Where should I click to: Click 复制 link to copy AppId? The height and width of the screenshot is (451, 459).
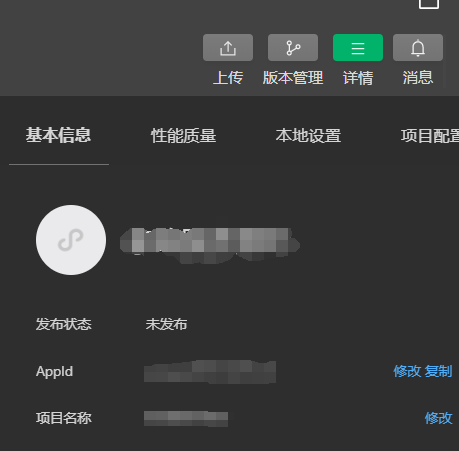pyautogui.click(x=438, y=371)
